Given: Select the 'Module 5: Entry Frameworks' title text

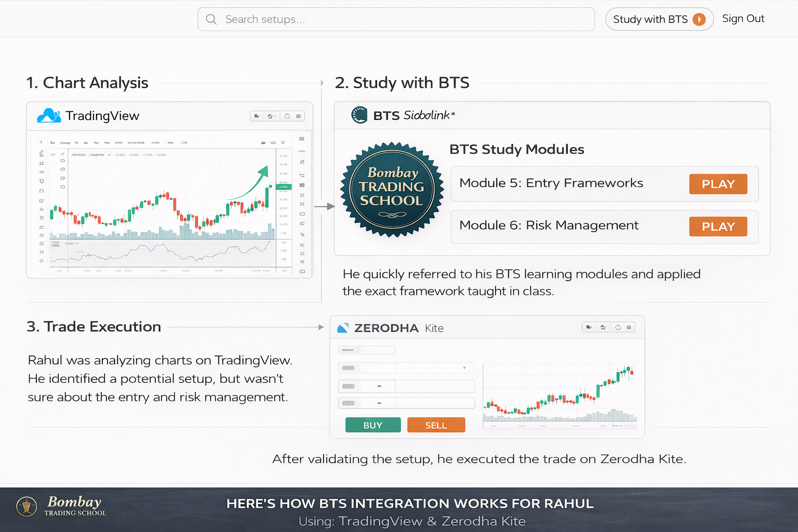Looking at the screenshot, I should 551,183.
